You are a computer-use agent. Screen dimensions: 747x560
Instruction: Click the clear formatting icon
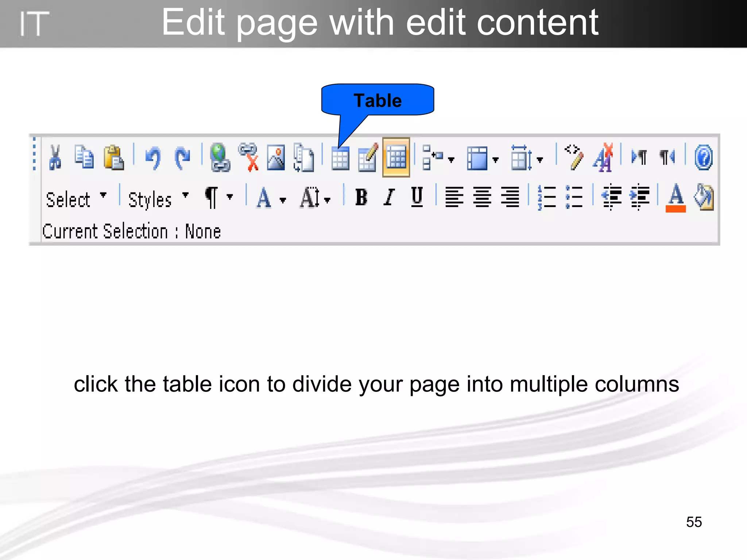[603, 157]
